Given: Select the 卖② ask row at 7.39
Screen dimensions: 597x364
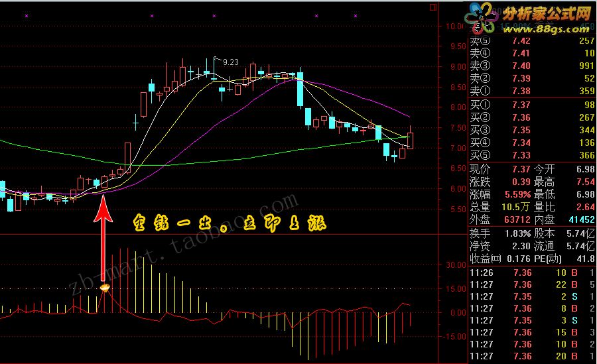Looking at the screenshot, I should click(532, 78).
